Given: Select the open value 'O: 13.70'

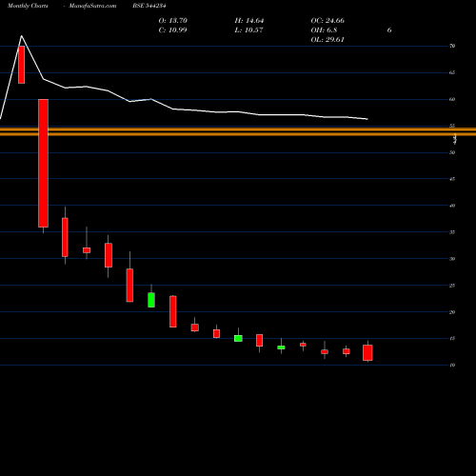Looking at the screenshot, I should coord(173,21).
